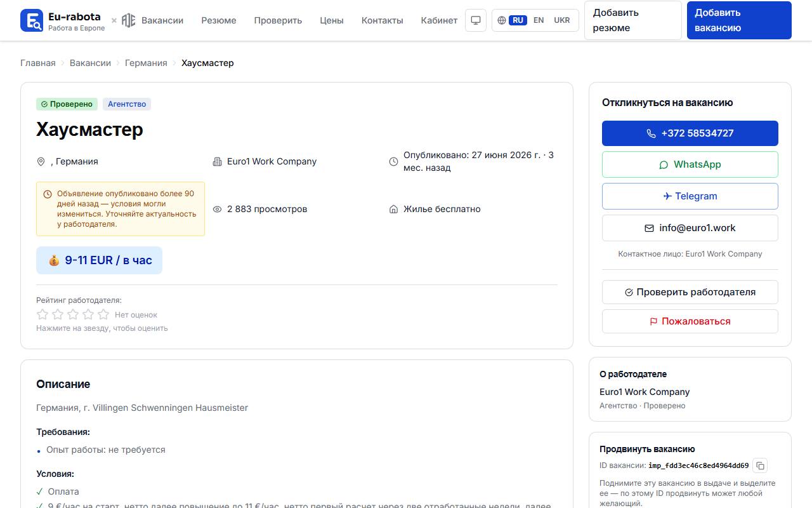Image resolution: width=812 pixels, height=508 pixels.
Task: Open the Проверить menu item
Action: pyautogui.click(x=278, y=20)
